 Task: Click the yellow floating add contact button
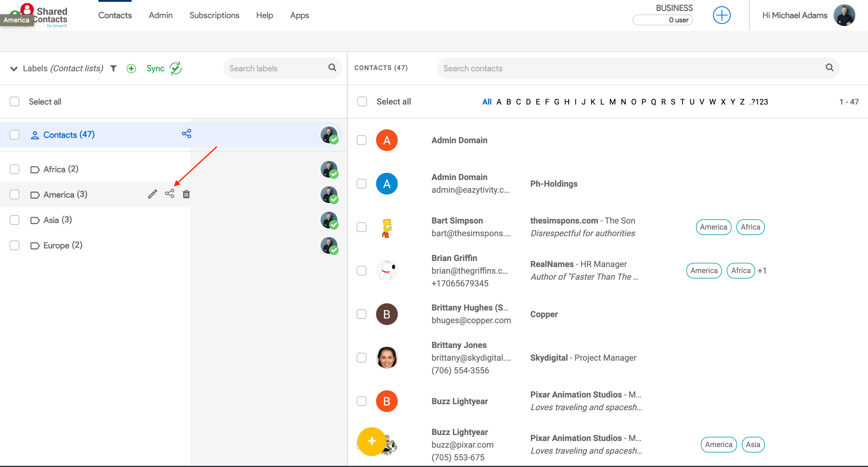coord(371,441)
